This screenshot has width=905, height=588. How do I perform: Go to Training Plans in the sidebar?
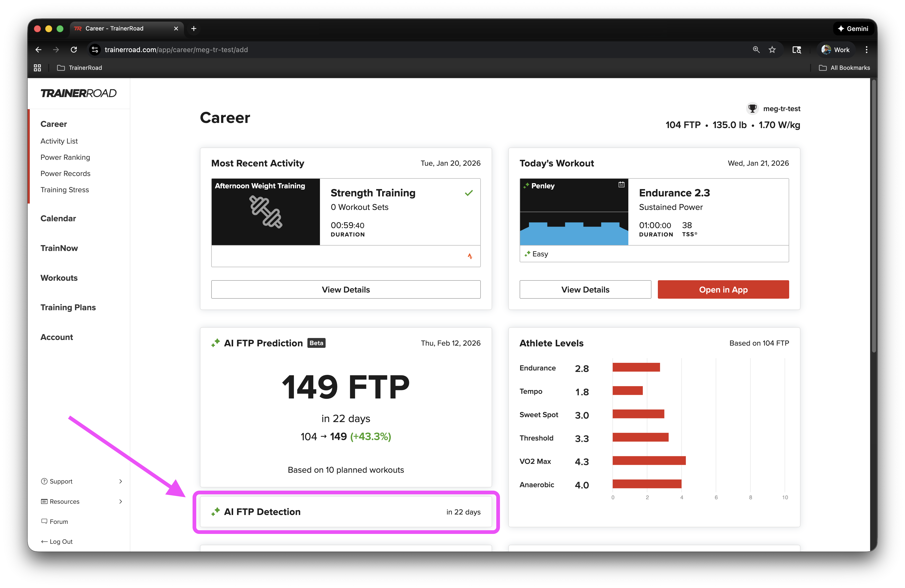pos(68,308)
